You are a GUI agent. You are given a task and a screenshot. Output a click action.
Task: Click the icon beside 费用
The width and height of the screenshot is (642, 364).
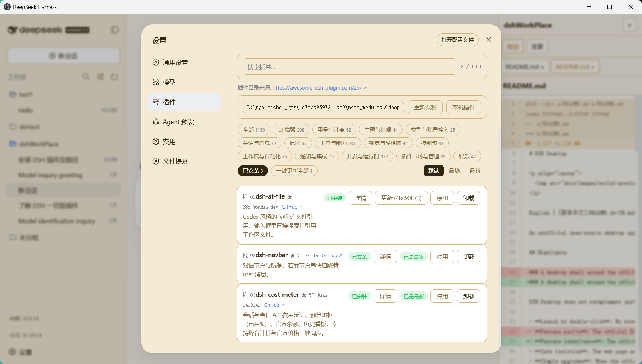(156, 141)
